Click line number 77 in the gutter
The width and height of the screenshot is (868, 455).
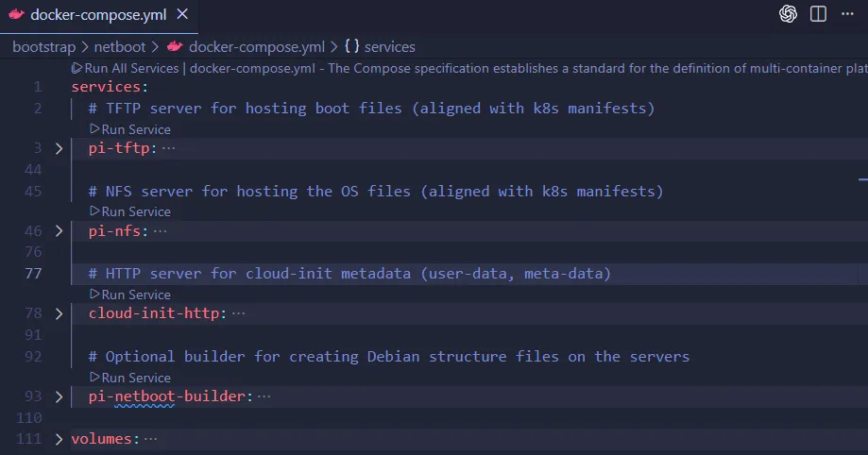(x=33, y=274)
